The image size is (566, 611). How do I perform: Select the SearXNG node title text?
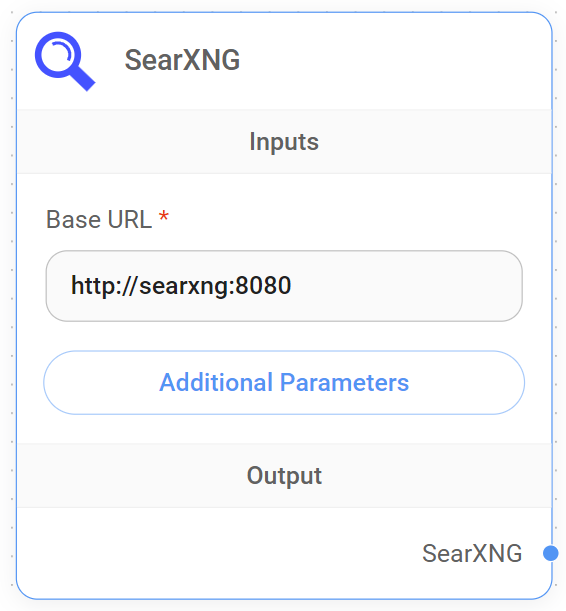point(182,60)
